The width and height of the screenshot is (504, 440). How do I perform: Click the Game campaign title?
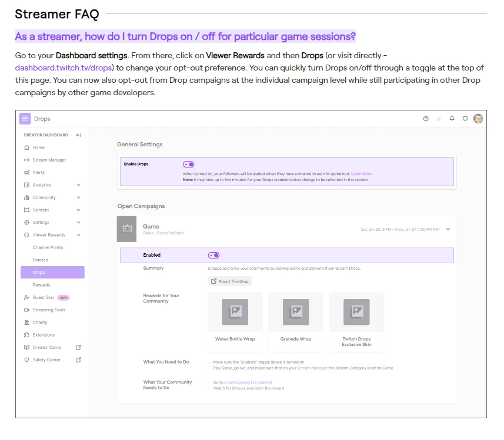[151, 226]
